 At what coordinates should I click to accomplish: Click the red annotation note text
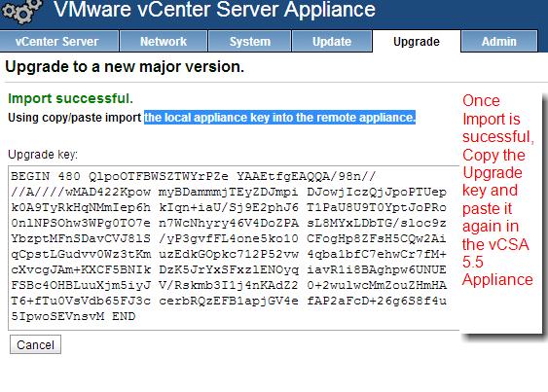(x=497, y=191)
